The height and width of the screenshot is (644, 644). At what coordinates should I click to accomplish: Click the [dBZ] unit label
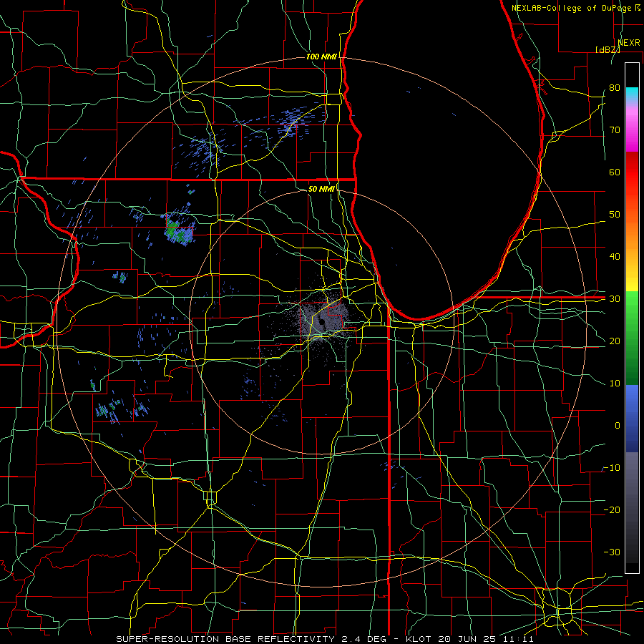pos(608,49)
